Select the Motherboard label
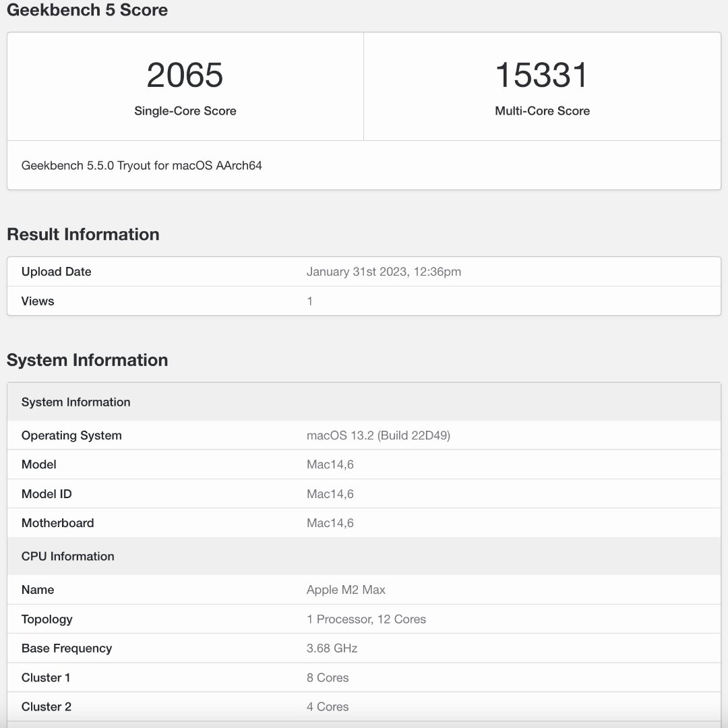This screenshot has height=728, width=728. coord(57,523)
